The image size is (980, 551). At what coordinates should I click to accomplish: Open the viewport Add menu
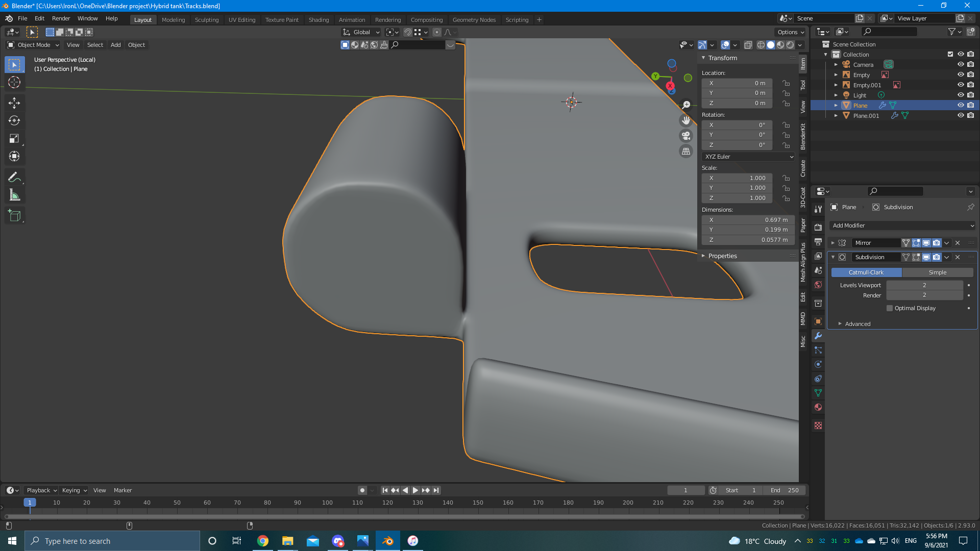click(x=116, y=45)
